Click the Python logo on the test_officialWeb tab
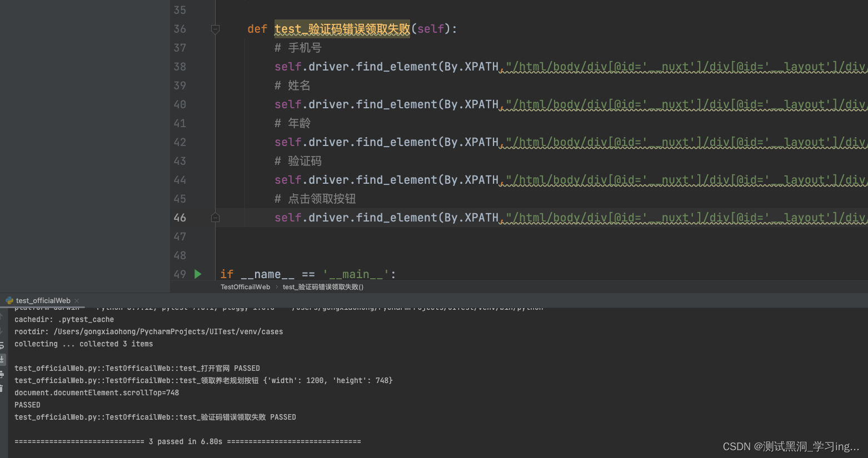This screenshot has width=868, height=458. tap(9, 300)
